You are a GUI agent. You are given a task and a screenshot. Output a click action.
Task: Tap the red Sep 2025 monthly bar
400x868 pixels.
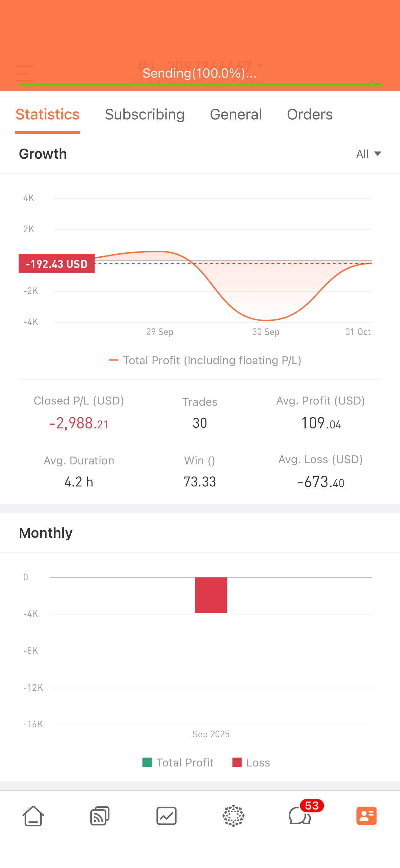tap(211, 595)
